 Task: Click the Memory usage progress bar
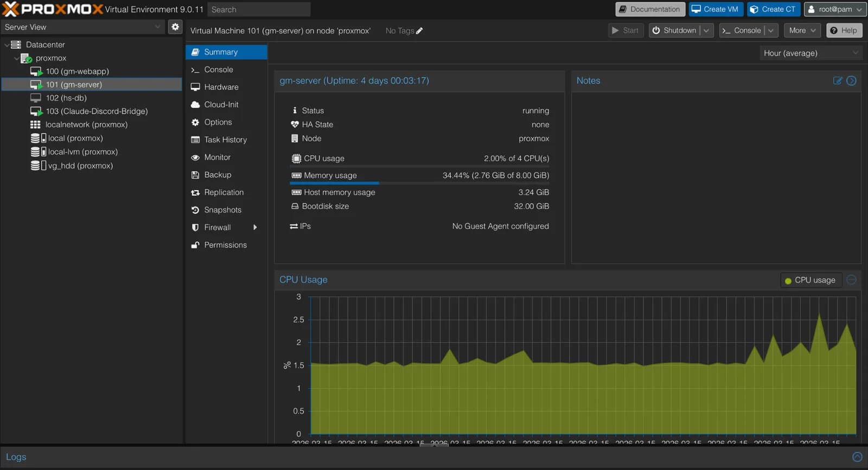coord(420,183)
